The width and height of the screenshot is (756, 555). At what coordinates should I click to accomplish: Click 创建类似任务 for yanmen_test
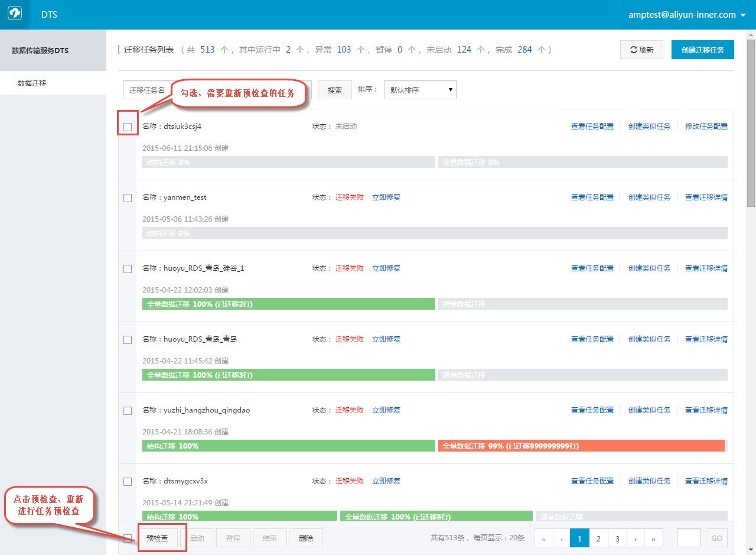(x=649, y=197)
